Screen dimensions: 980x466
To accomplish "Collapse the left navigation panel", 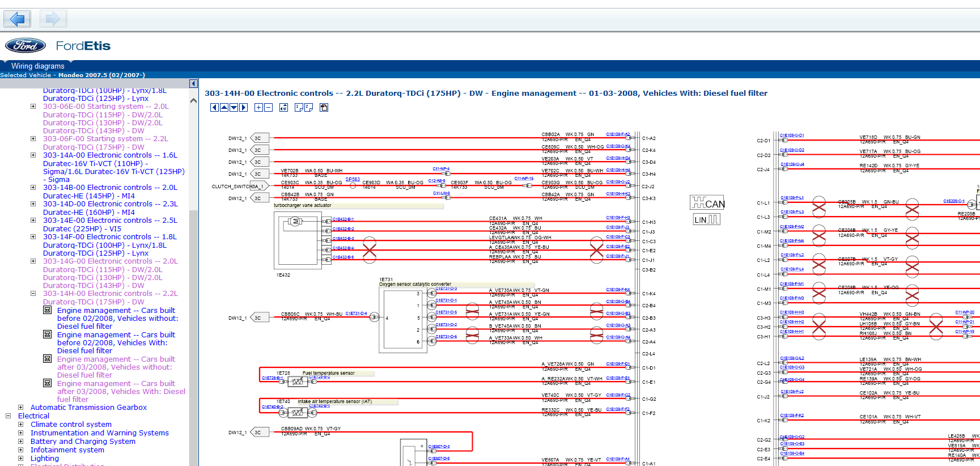I will pos(193,84).
